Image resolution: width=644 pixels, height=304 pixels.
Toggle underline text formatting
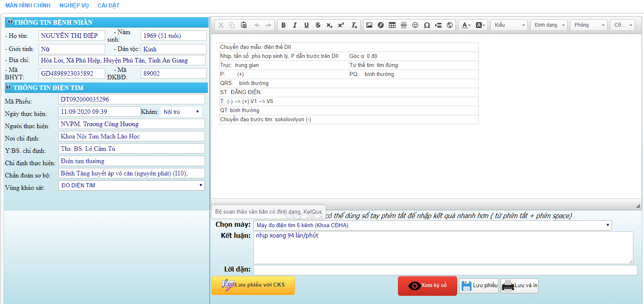306,25
